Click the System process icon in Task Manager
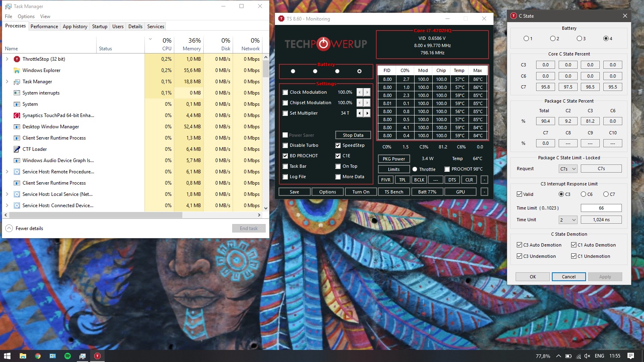644x362 pixels. 17,104
